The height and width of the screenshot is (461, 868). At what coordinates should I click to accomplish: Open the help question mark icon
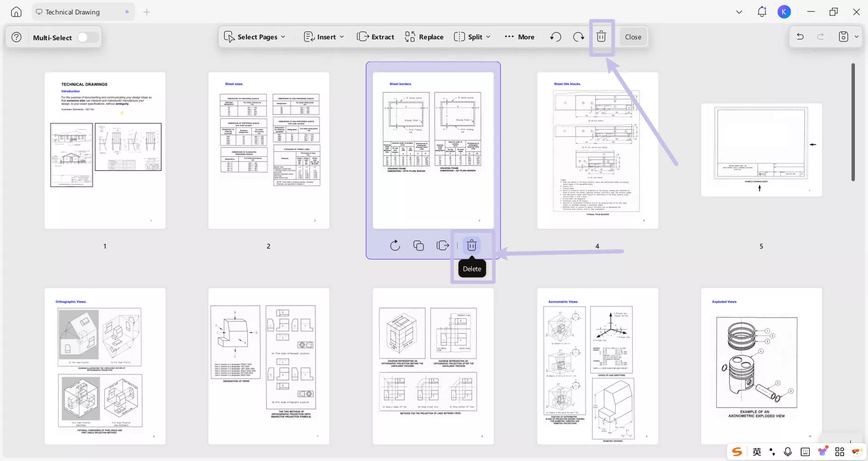click(x=16, y=37)
